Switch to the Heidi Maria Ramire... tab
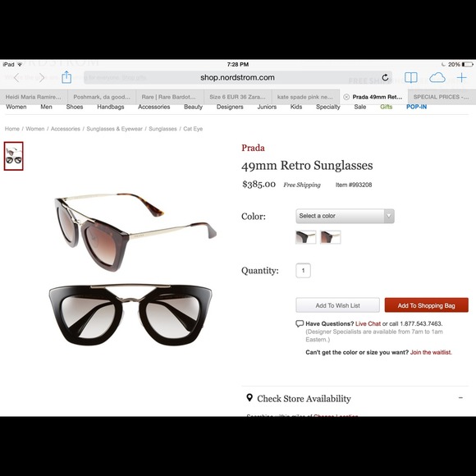The height and width of the screenshot is (476, 476). 34,97
